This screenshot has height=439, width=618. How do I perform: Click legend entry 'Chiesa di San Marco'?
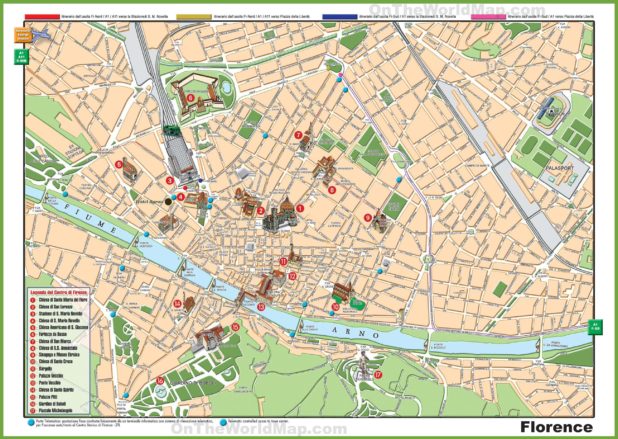[54, 341]
